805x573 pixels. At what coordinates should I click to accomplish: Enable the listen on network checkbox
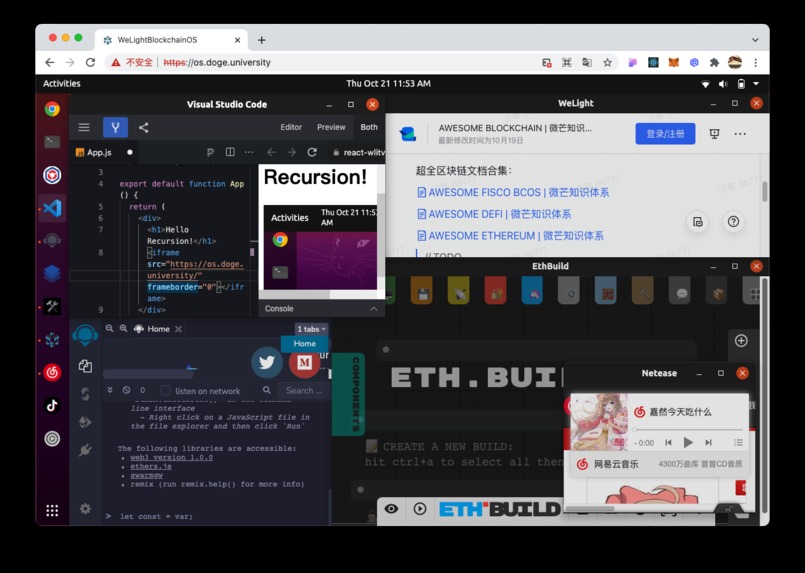click(x=165, y=391)
